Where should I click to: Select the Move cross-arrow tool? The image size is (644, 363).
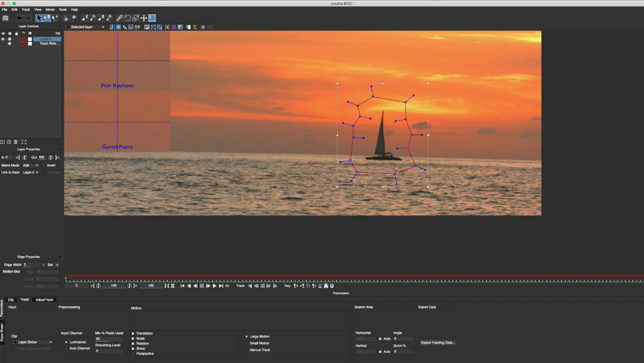click(144, 18)
